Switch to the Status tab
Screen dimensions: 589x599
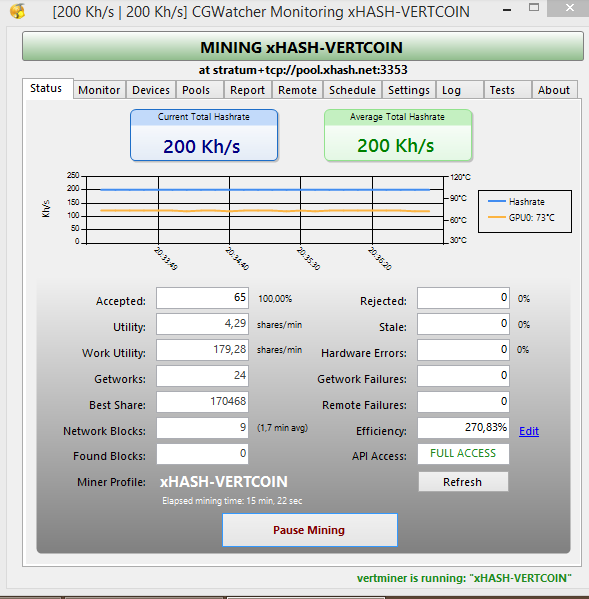point(47,88)
